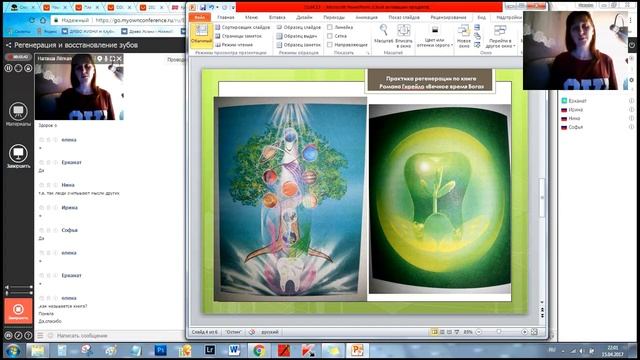Click browser home button
The width and height of the screenshot is (640, 360).
coord(42,20)
